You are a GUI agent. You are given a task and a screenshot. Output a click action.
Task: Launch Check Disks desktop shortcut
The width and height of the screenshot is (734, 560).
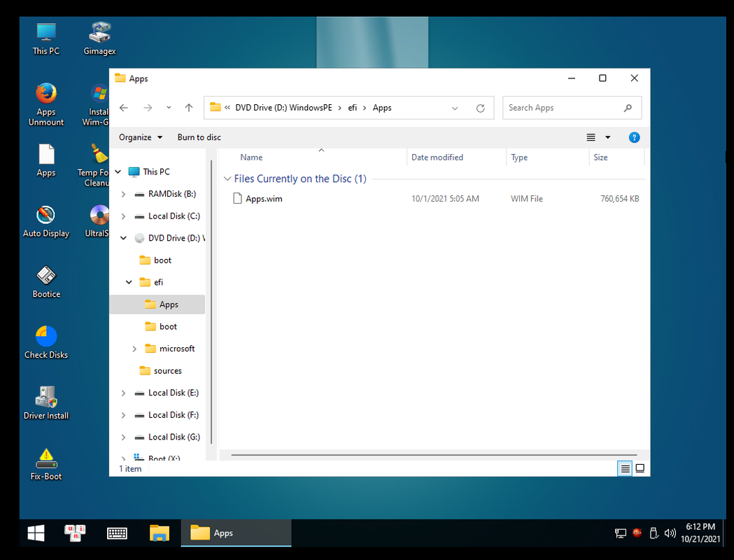[x=46, y=343]
